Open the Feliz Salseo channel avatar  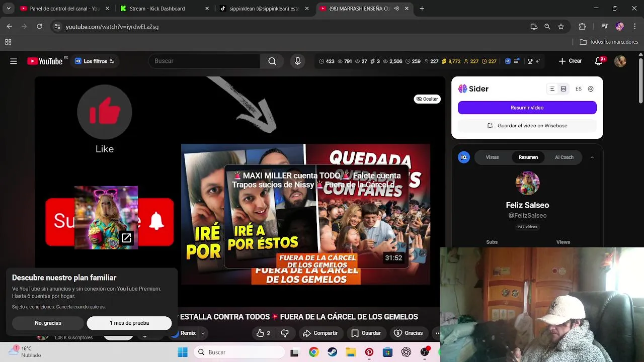[527, 183]
